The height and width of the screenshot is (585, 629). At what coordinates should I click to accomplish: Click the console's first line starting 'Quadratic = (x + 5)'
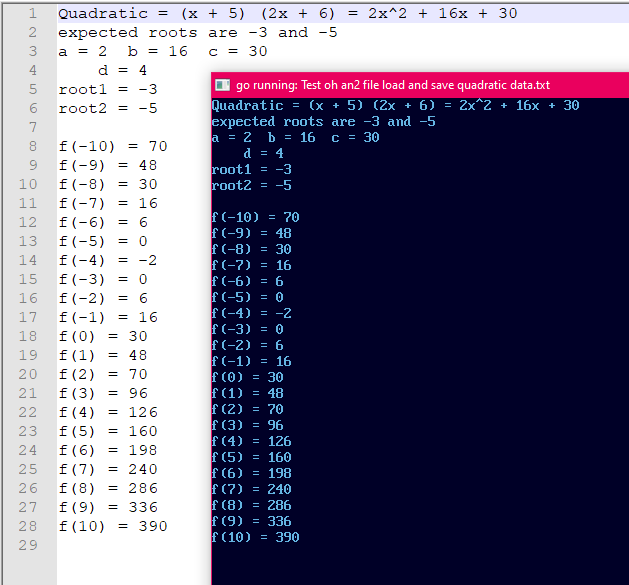coord(396,106)
